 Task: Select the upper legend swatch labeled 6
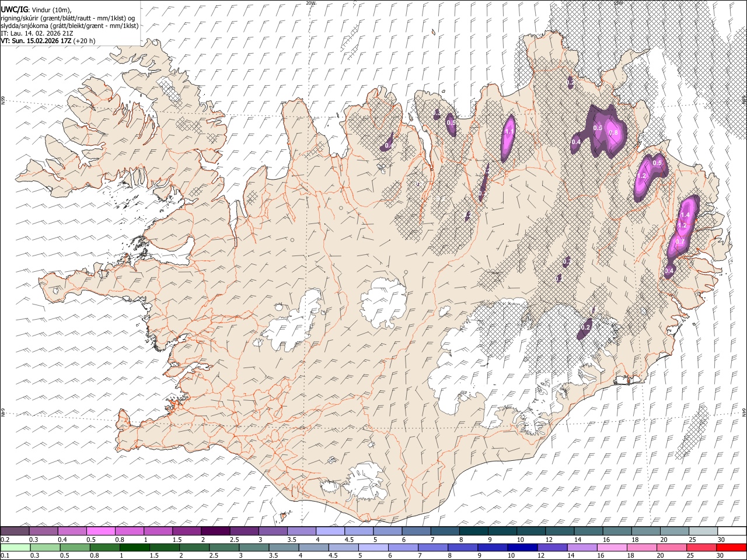[x=416, y=531]
